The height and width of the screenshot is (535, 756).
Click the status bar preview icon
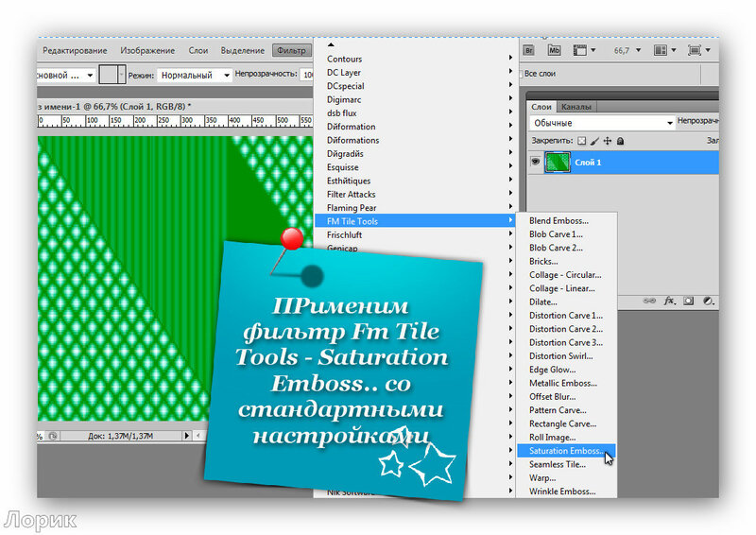coord(53,436)
